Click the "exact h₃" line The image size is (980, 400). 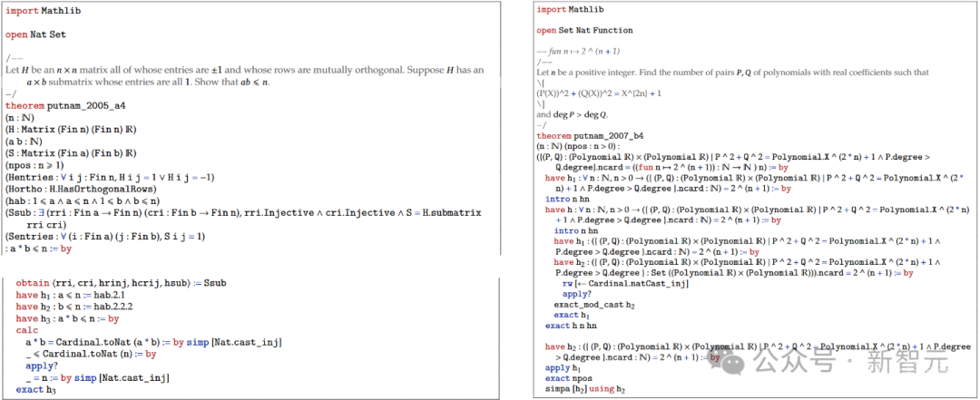[x=35, y=390]
